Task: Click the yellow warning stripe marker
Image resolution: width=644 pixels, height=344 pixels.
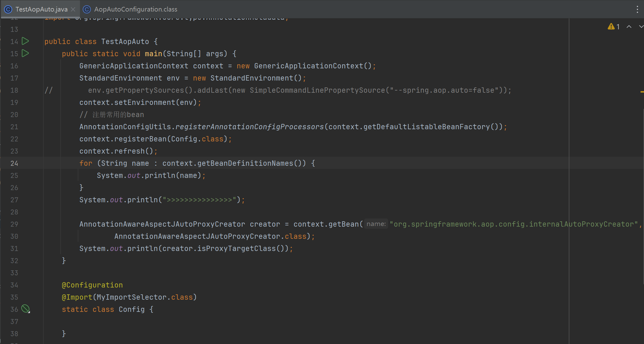Action: click(x=642, y=92)
